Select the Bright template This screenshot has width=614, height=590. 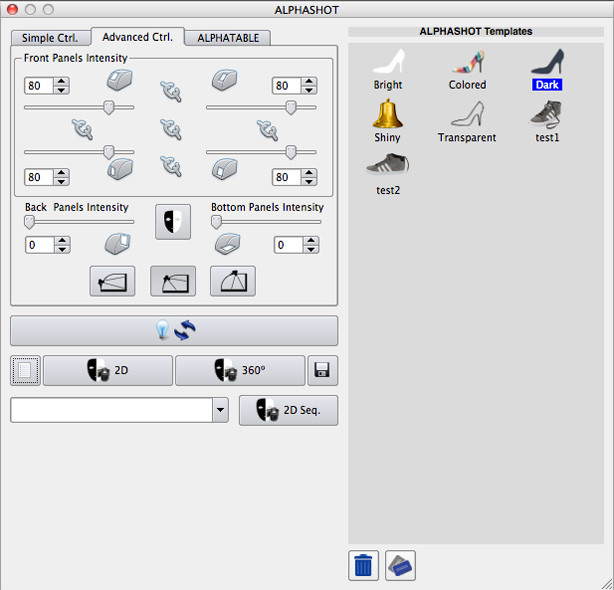(x=388, y=69)
